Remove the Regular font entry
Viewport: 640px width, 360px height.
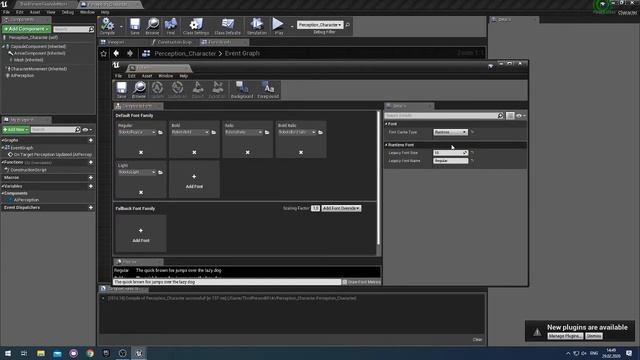pyautogui.click(x=141, y=152)
